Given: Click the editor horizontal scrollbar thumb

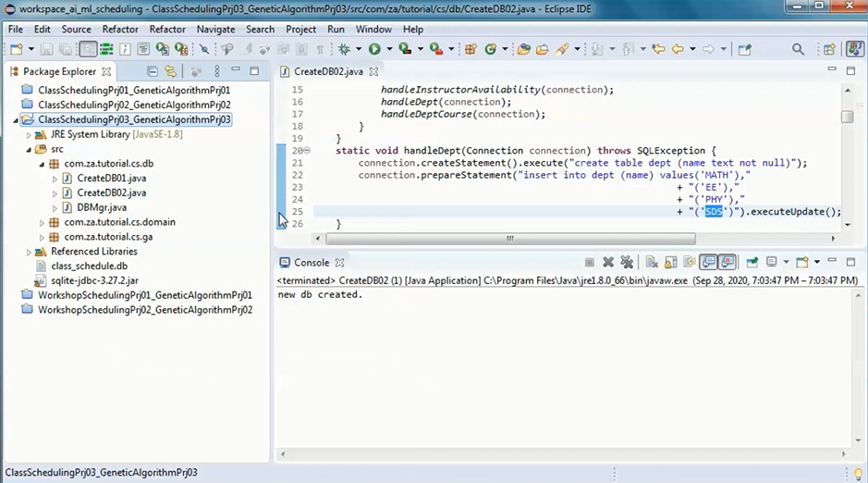Looking at the screenshot, I should click(510, 239).
